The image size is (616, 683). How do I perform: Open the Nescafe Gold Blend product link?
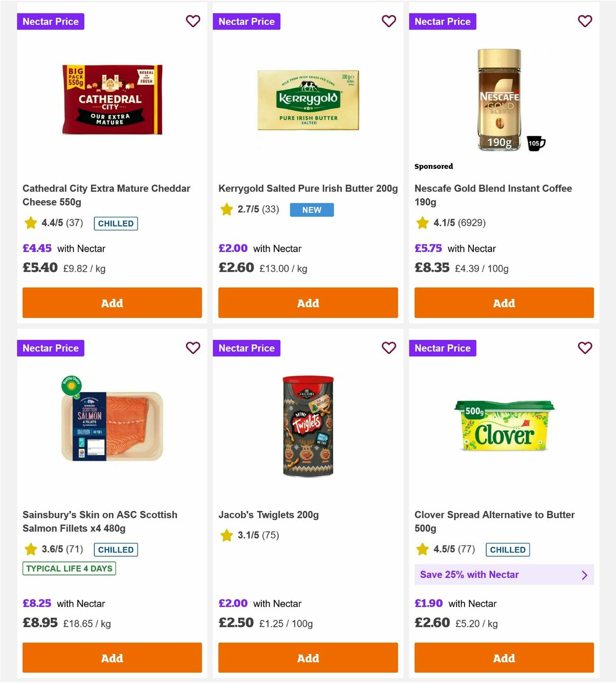tap(493, 195)
